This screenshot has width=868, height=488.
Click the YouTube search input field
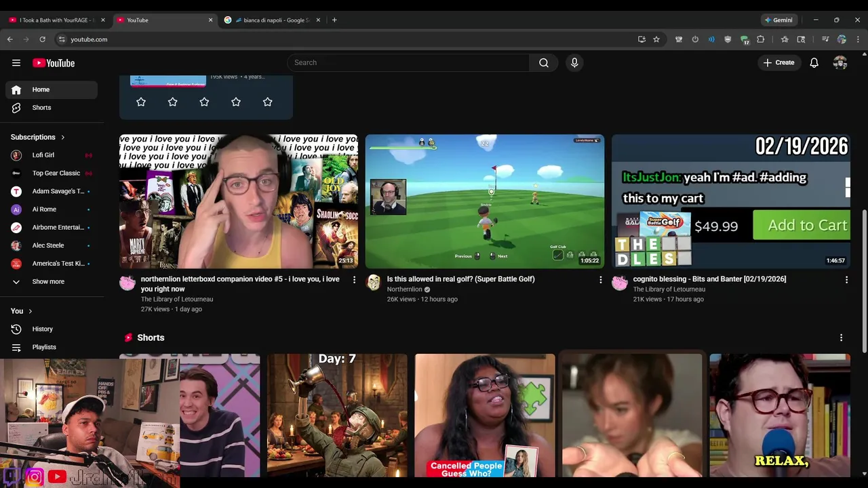point(408,63)
